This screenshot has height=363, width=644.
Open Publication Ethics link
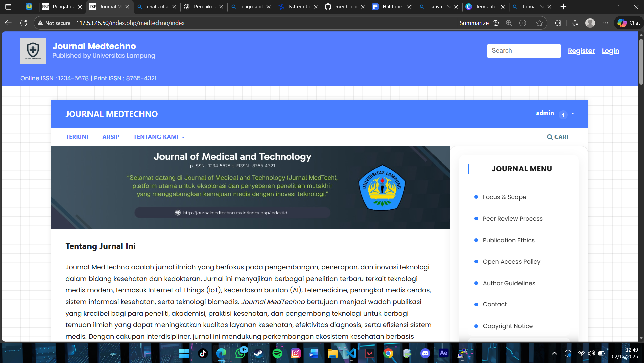[508, 240]
